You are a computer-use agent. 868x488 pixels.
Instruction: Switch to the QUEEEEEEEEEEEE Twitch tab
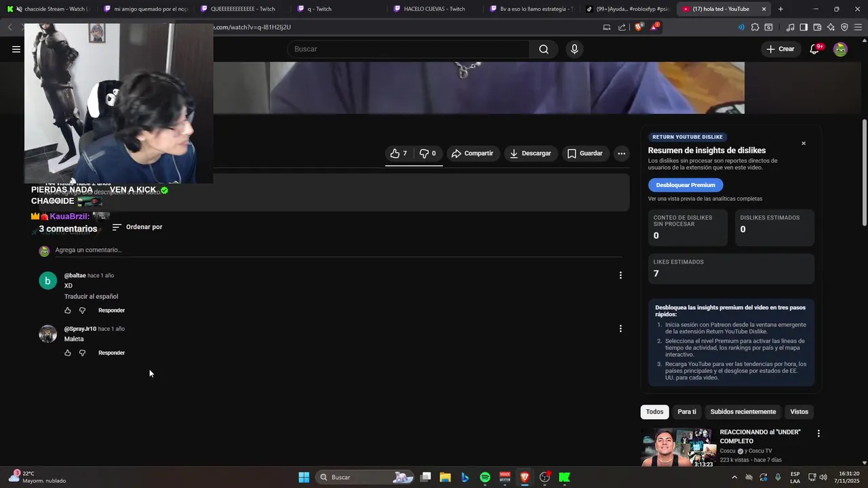point(242,9)
